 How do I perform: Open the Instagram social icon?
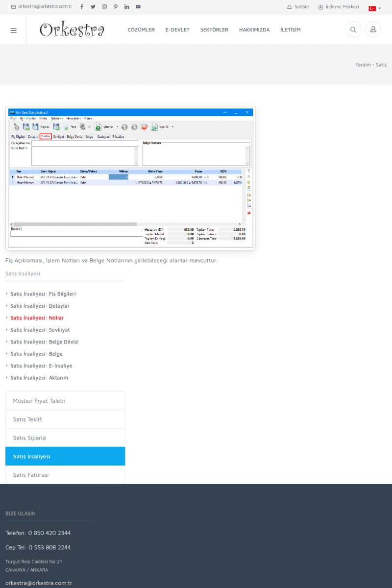[x=104, y=7]
